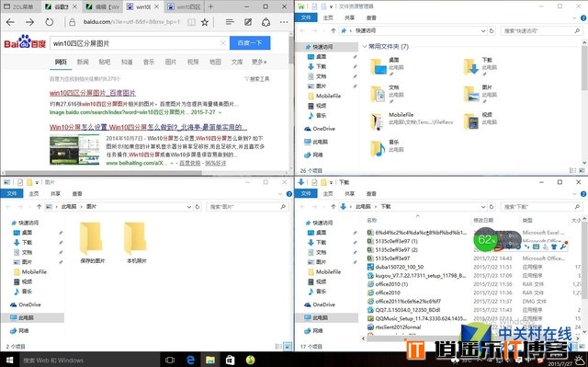Collapse the frequent folders group header

point(386,47)
